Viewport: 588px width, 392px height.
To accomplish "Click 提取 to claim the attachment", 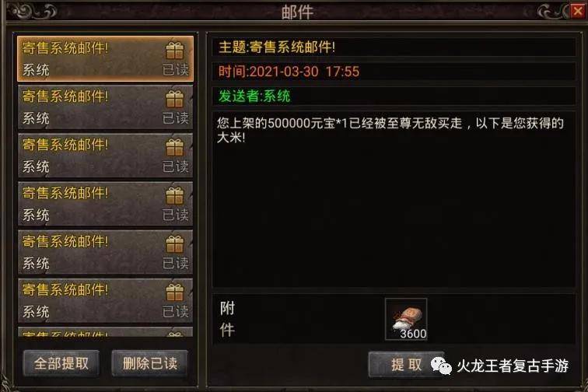I will 406,365.
